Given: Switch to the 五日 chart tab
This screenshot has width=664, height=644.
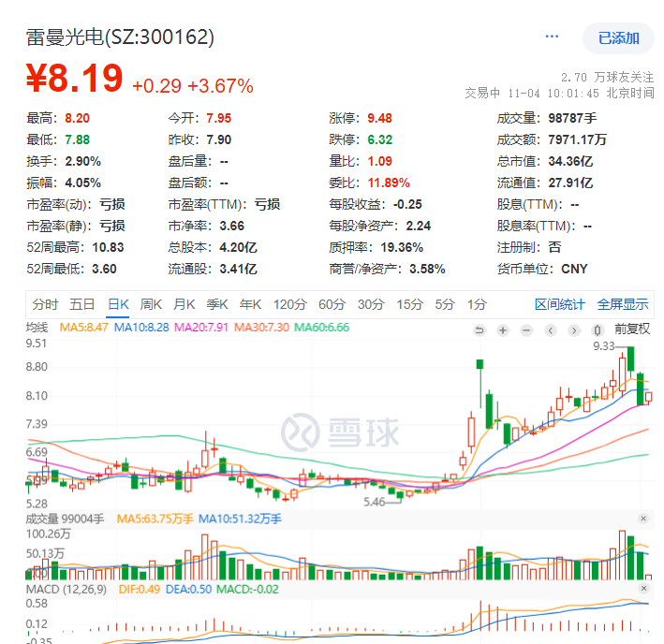Looking at the screenshot, I should 82,304.
